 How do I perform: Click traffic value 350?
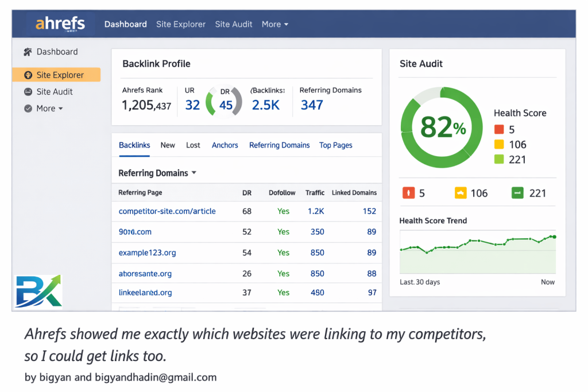[x=317, y=232]
